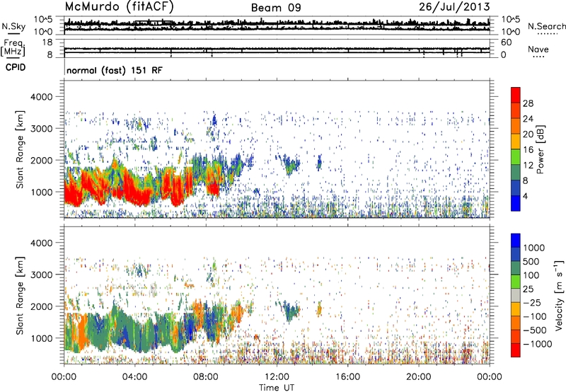Select the 4000 km tick on power panel

41,97
